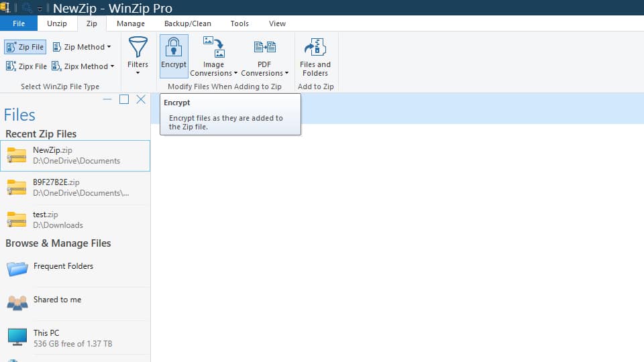The width and height of the screenshot is (644, 362).
Task: Click the B9F27B2E.zip folder icon
Action: click(x=16, y=187)
